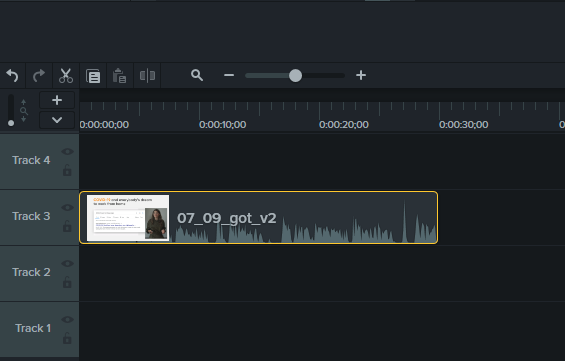The width and height of the screenshot is (565, 361).
Task: Hide Track 2 using eye icon
Action: click(67, 263)
